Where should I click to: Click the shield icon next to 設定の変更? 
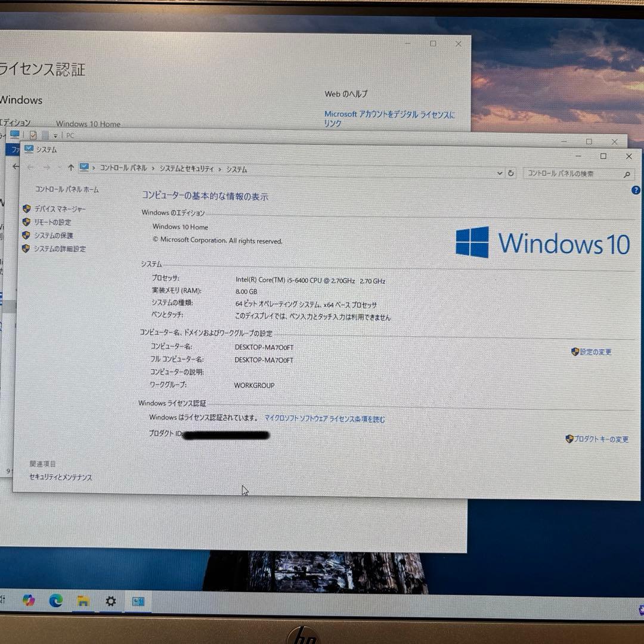click(574, 352)
